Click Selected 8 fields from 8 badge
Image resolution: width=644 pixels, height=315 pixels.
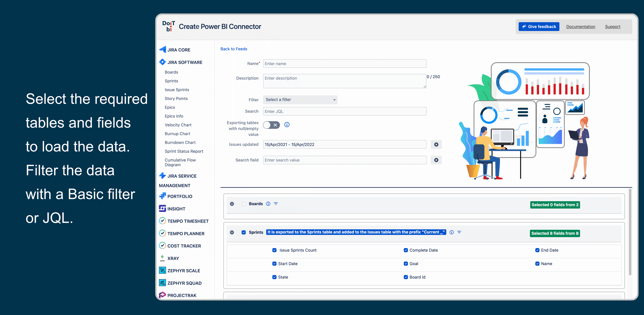(555, 233)
